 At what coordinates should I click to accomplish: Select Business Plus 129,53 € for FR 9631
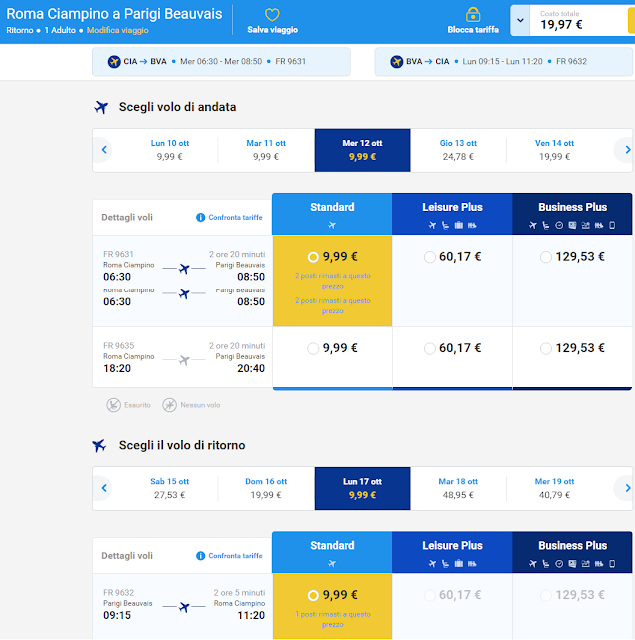coord(546,257)
